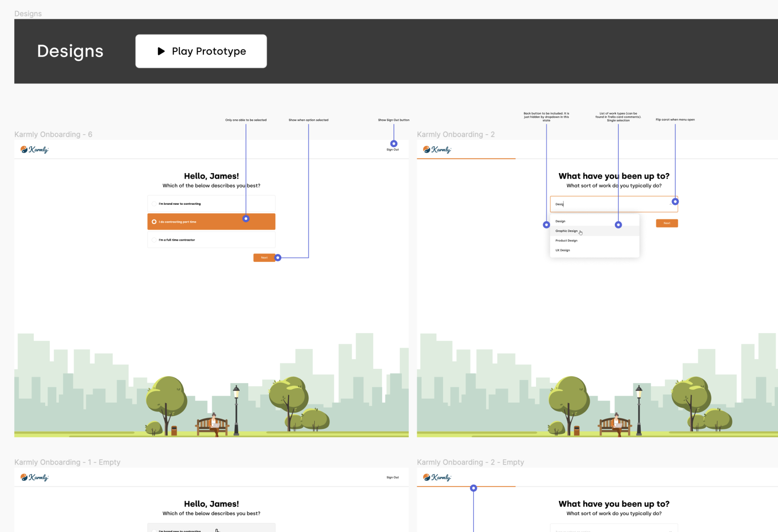The height and width of the screenshot is (532, 778).
Task: Click the work type field containing "Desig"
Action: pos(614,204)
